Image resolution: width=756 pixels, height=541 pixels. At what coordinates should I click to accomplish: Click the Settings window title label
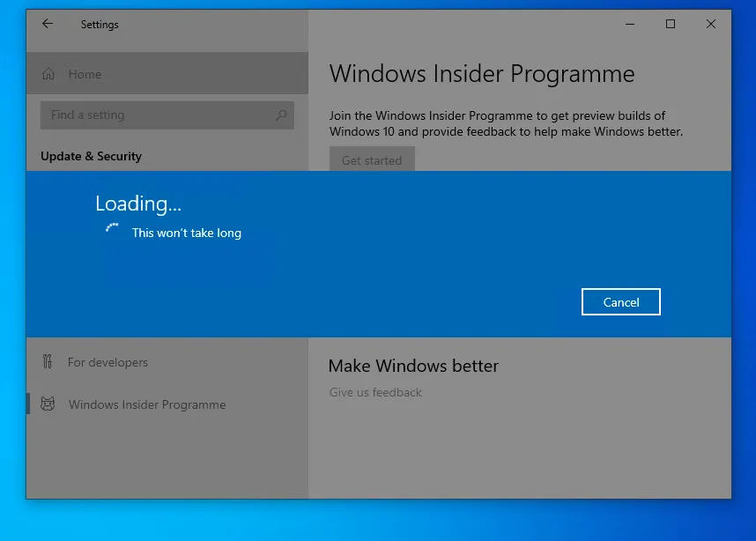click(x=100, y=24)
